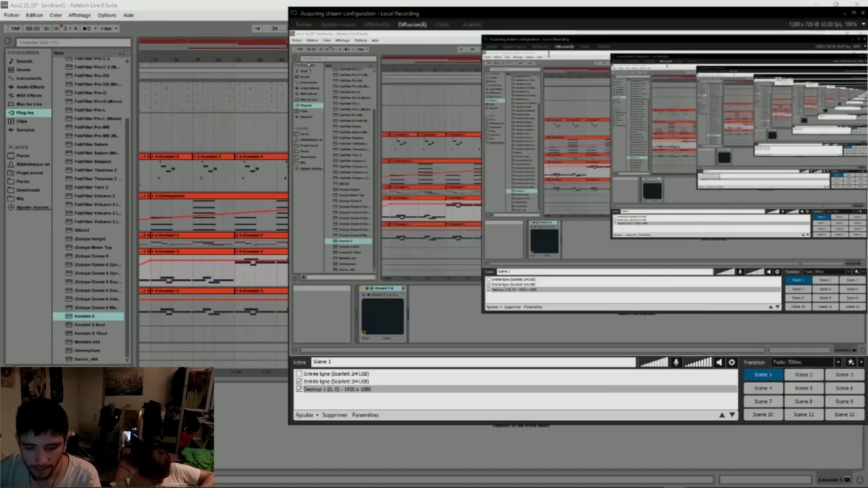Click the TAP tempo button
868x488 pixels.
(15, 28)
